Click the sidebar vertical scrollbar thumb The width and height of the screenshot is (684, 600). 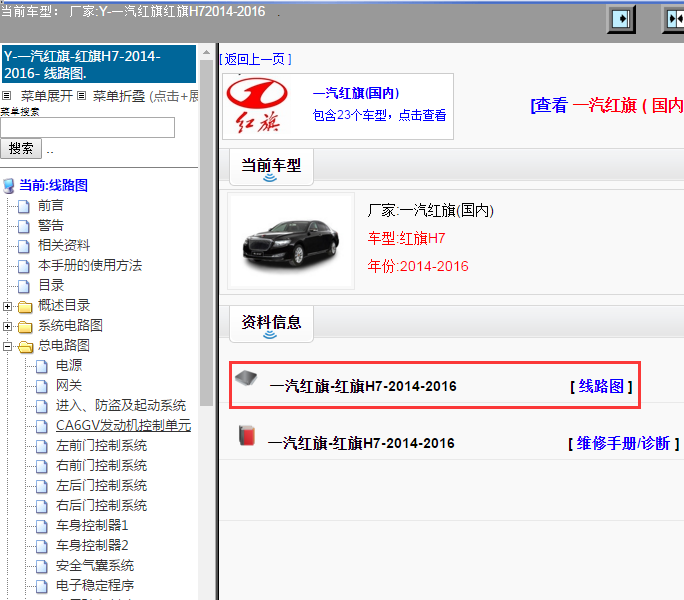click(206, 233)
